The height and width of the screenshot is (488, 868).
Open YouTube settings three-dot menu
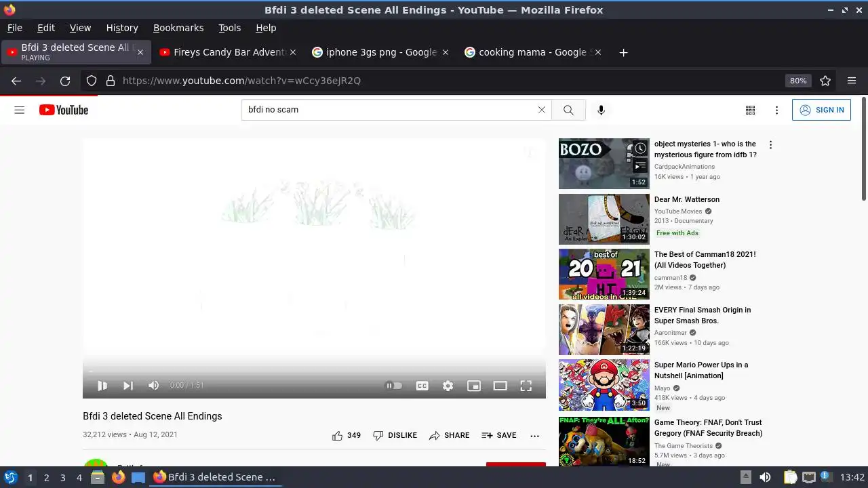coord(776,110)
